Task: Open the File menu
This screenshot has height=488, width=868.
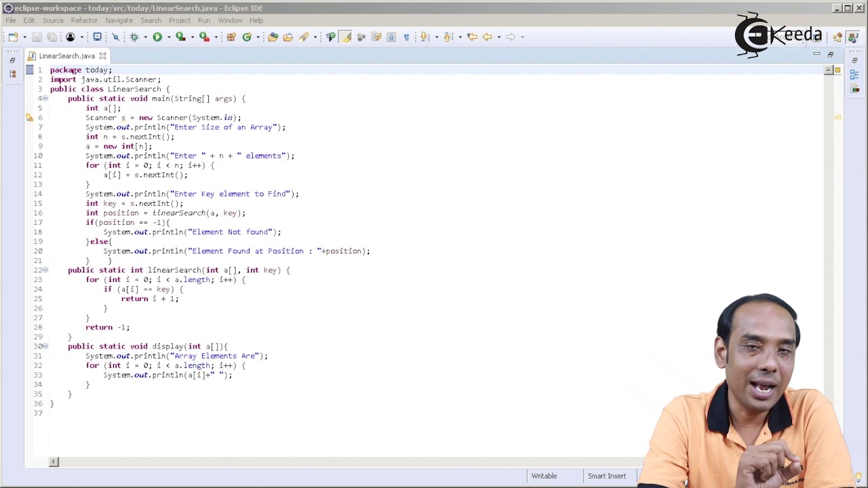Action: (11, 20)
